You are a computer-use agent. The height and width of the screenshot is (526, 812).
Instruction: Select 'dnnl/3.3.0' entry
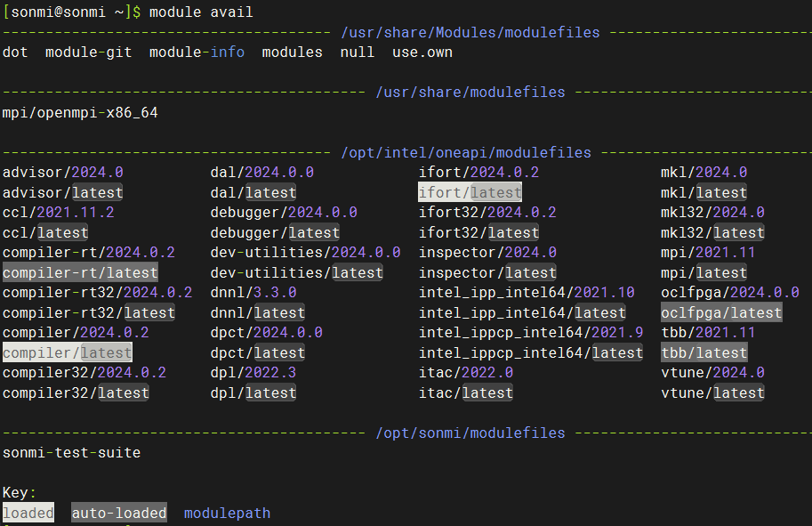(x=253, y=292)
